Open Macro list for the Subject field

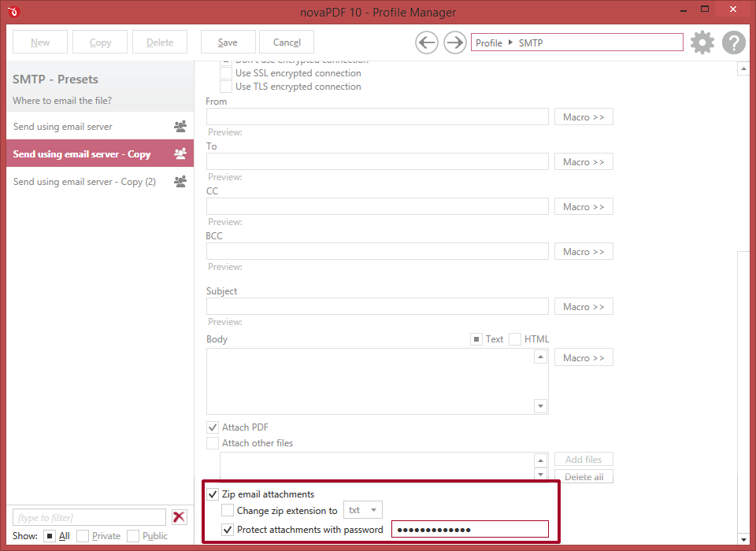584,307
